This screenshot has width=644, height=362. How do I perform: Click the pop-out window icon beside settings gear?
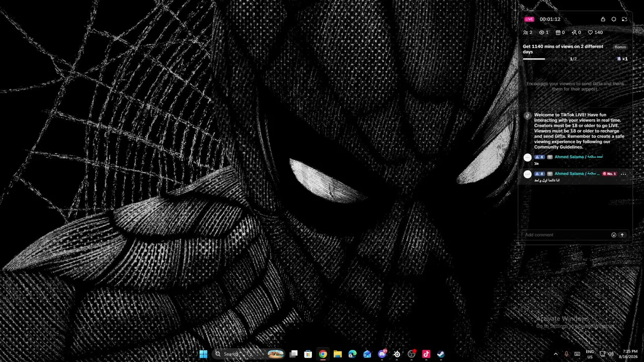[624, 19]
